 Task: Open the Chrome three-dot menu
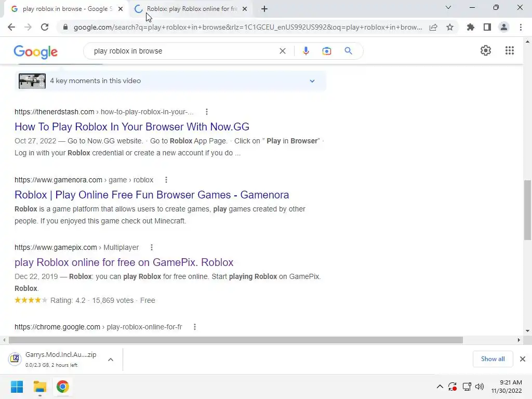pos(521,27)
